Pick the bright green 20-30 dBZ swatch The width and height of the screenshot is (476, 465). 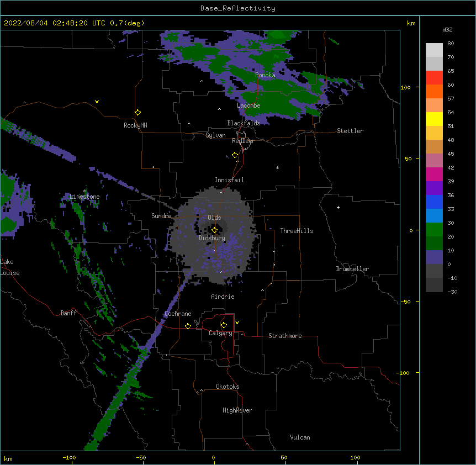click(x=434, y=230)
